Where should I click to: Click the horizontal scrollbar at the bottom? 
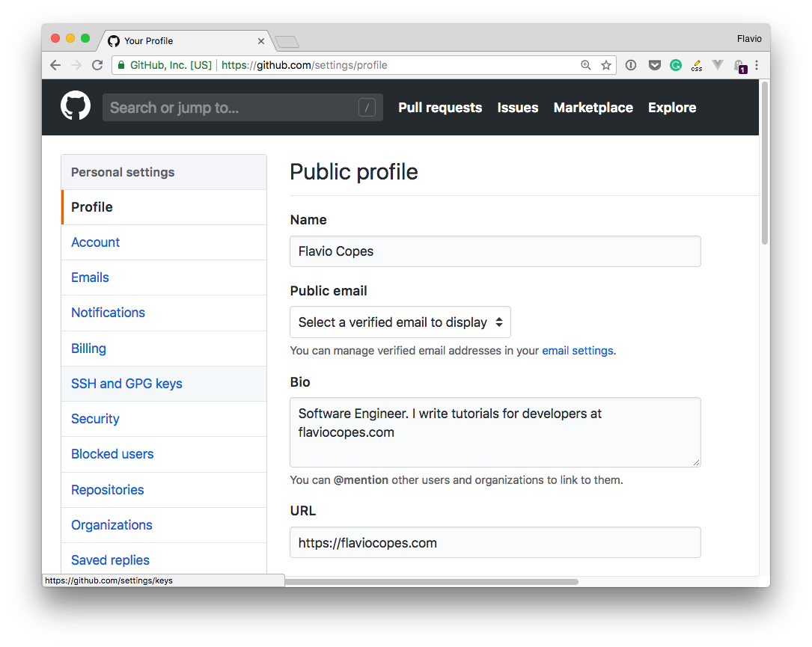click(430, 581)
